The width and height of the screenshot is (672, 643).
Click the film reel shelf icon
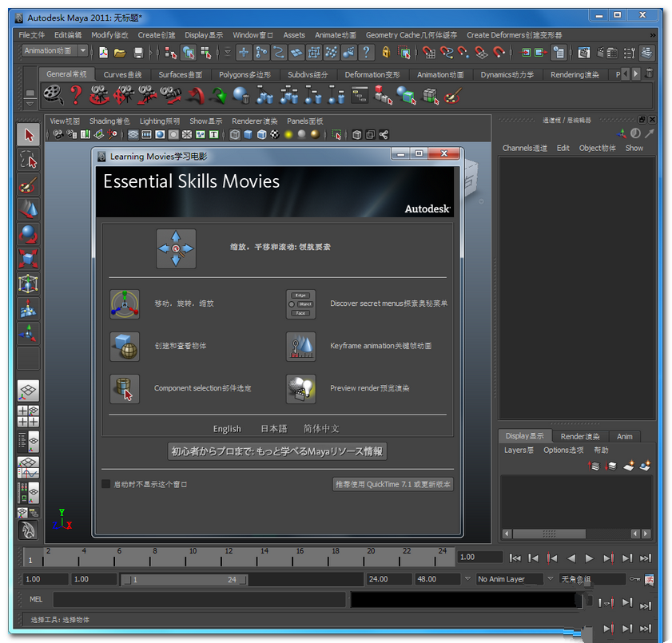coord(54,95)
